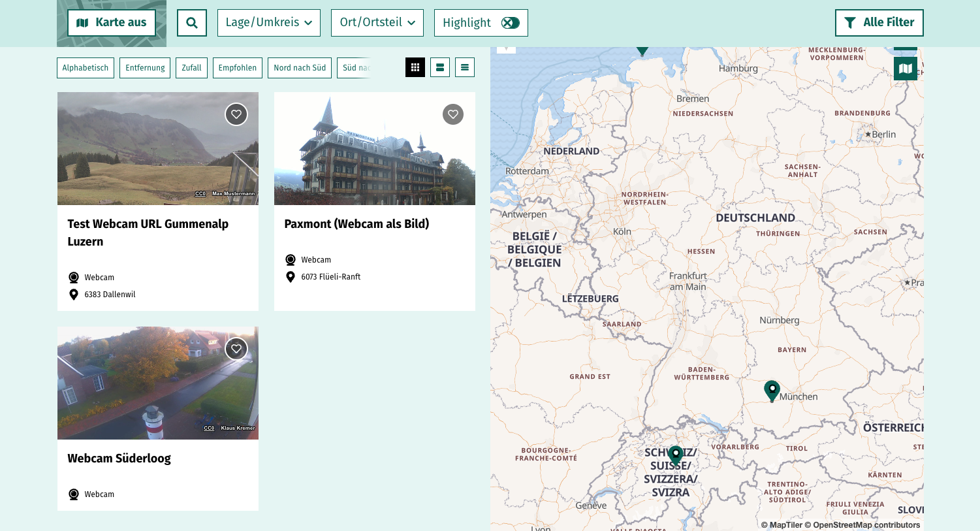Favorite the Paxmont webcam with heart

click(x=453, y=114)
